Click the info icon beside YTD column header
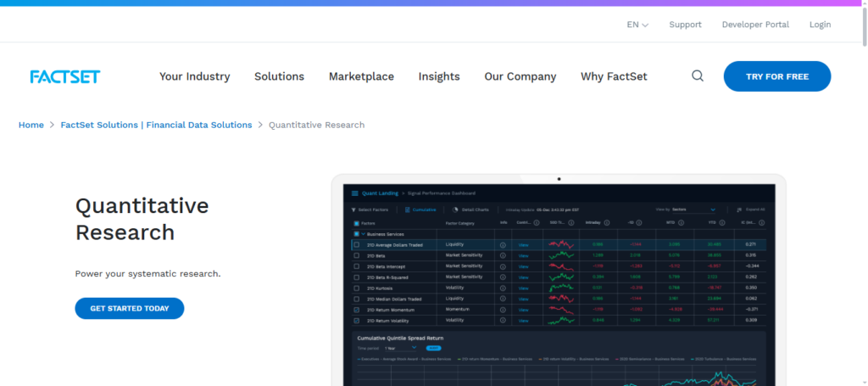This screenshot has width=868, height=386. pos(722,222)
